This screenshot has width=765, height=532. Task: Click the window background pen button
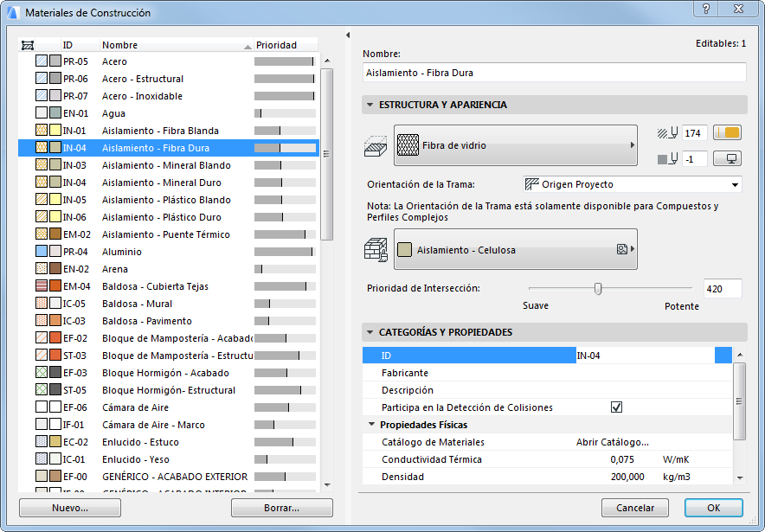tap(728, 158)
